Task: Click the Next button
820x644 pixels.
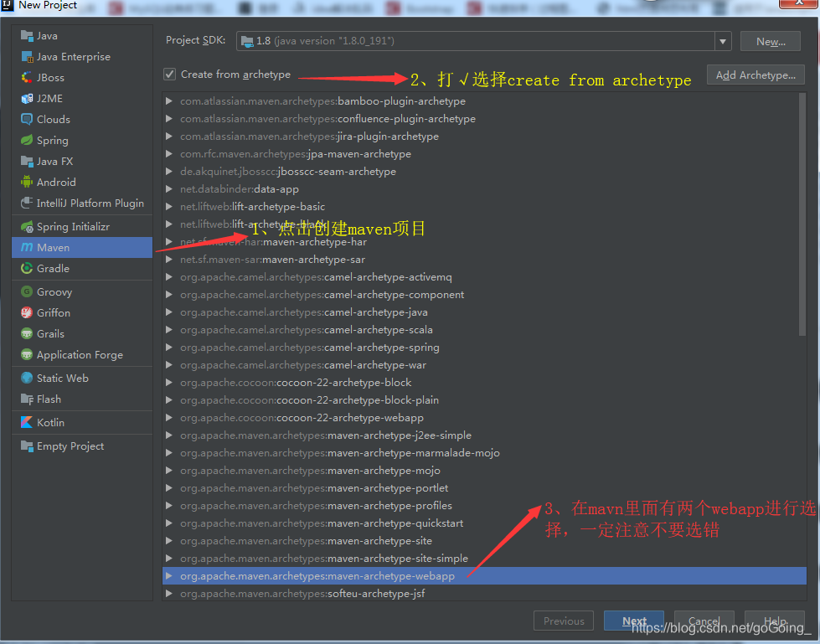Action: click(634, 621)
